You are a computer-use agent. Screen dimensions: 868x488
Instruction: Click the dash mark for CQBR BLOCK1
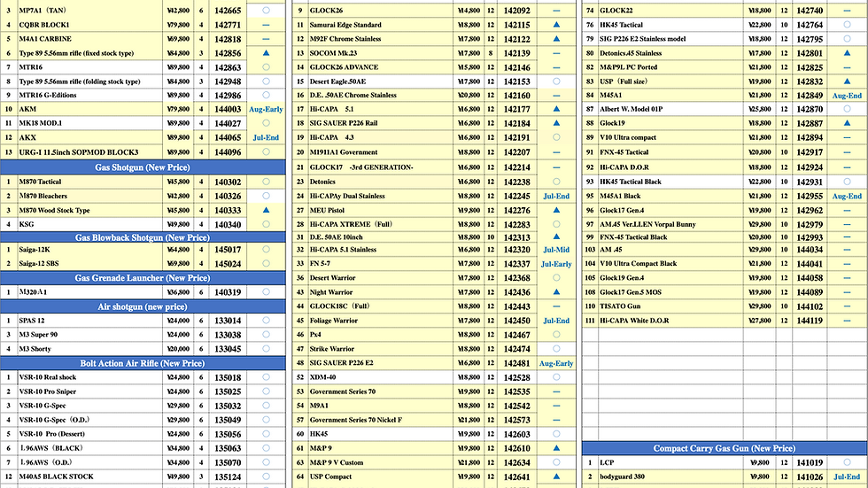click(266, 25)
